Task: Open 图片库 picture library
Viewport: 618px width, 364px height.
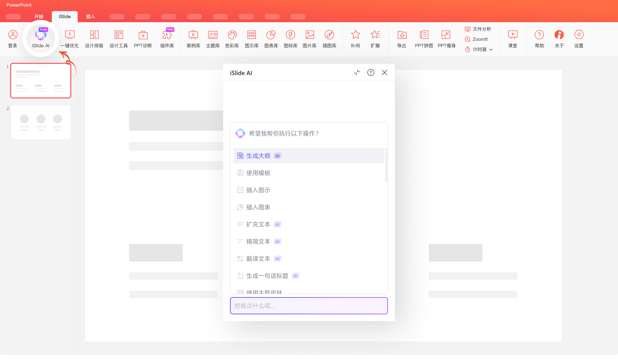Action: [310, 39]
